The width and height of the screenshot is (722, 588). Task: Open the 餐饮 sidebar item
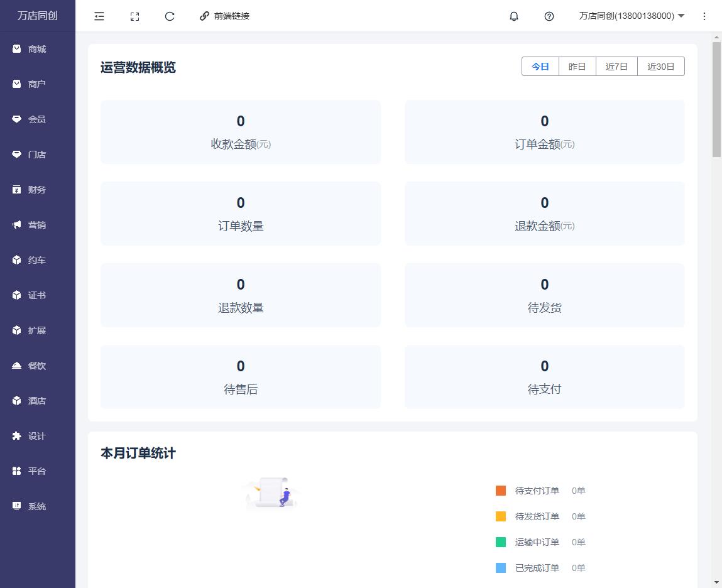(x=37, y=366)
